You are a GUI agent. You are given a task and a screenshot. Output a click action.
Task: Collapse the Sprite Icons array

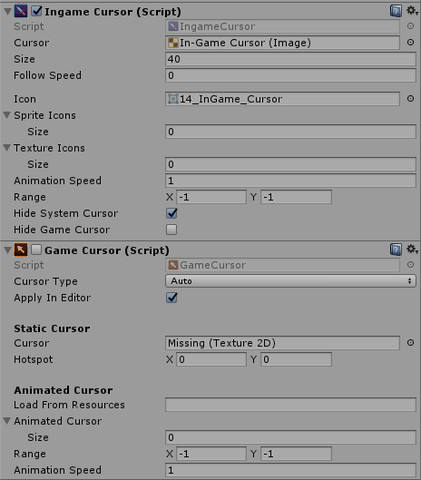[7, 115]
